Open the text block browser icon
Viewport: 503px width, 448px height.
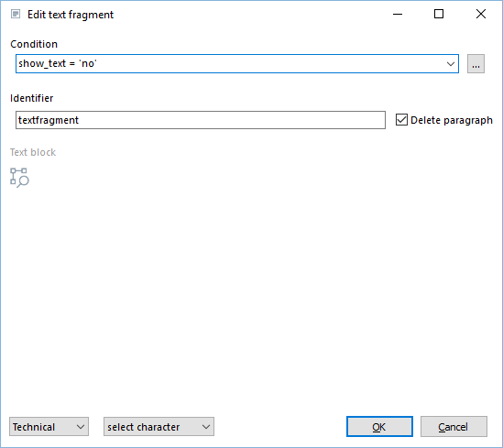point(19,178)
